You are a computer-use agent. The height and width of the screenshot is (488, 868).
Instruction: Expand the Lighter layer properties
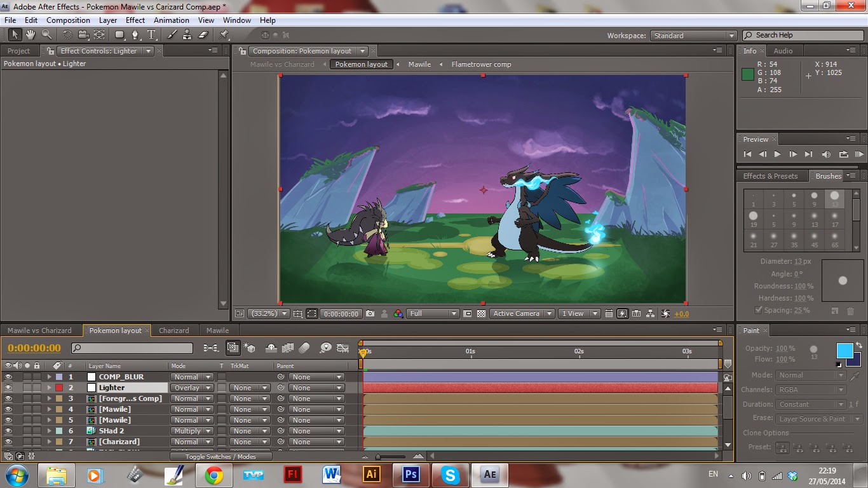pyautogui.click(x=49, y=388)
